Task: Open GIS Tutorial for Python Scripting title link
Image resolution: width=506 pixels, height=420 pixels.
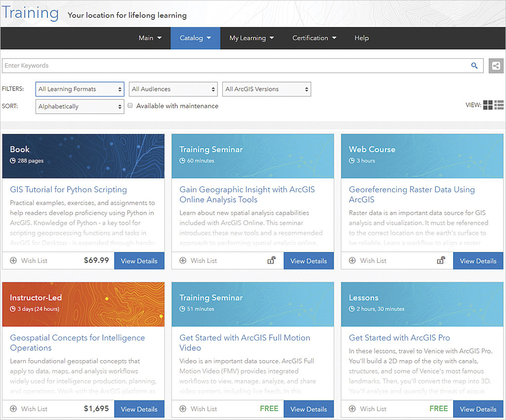Action: [68, 190]
